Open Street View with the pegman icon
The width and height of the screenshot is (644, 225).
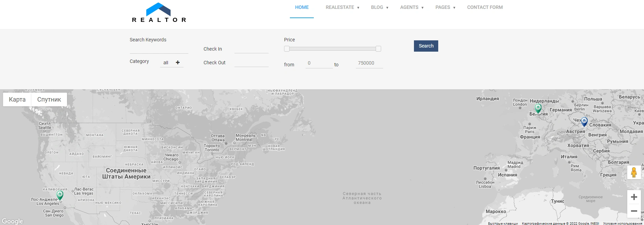pyautogui.click(x=634, y=172)
